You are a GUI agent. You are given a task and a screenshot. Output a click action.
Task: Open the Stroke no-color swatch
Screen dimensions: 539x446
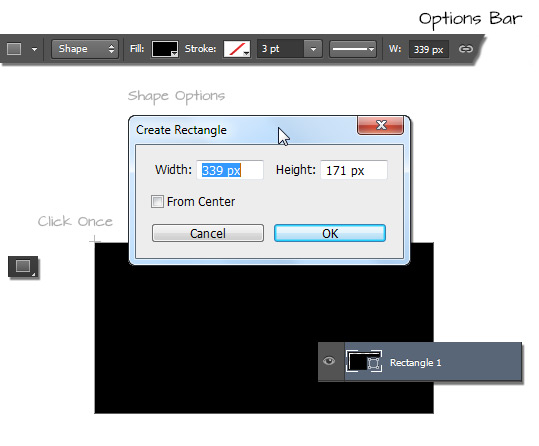[x=237, y=49]
